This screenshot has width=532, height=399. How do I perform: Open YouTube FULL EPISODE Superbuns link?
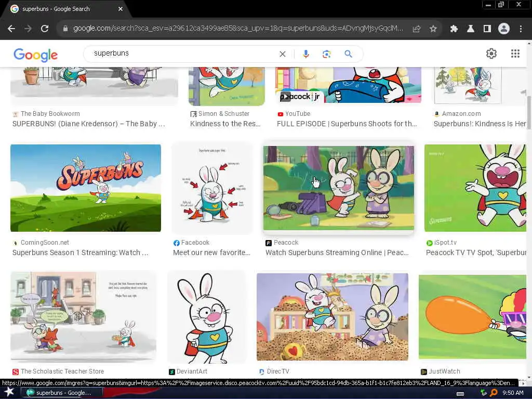pyautogui.click(x=347, y=124)
